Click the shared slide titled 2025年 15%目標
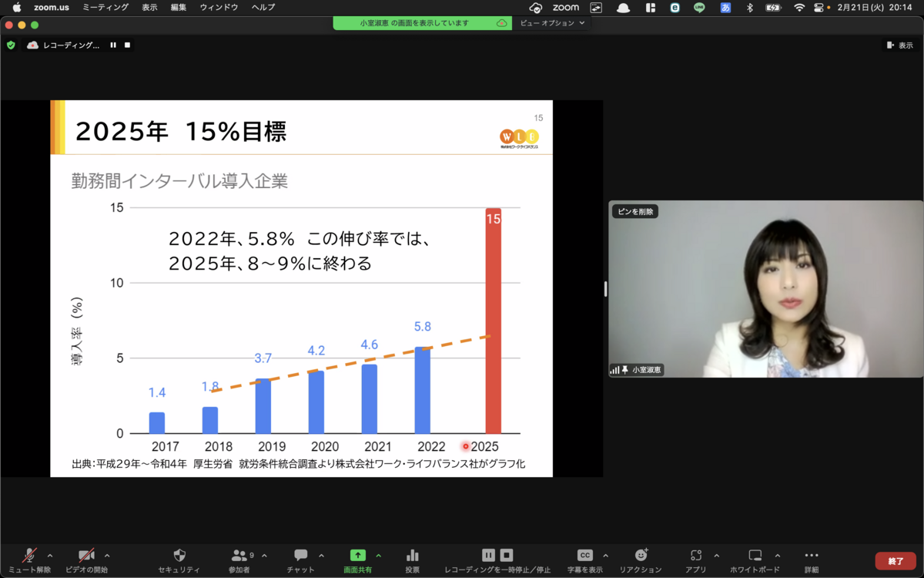This screenshot has height=578, width=924. point(301,288)
